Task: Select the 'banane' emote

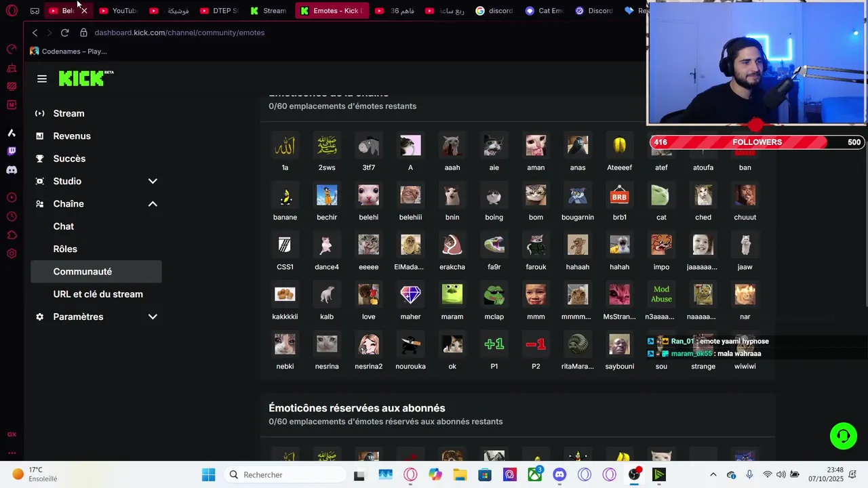Action: pyautogui.click(x=285, y=195)
